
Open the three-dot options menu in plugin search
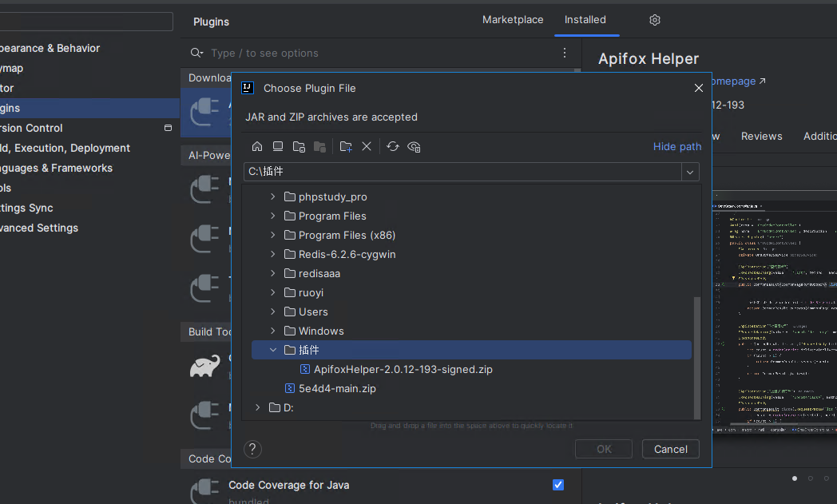(x=564, y=53)
